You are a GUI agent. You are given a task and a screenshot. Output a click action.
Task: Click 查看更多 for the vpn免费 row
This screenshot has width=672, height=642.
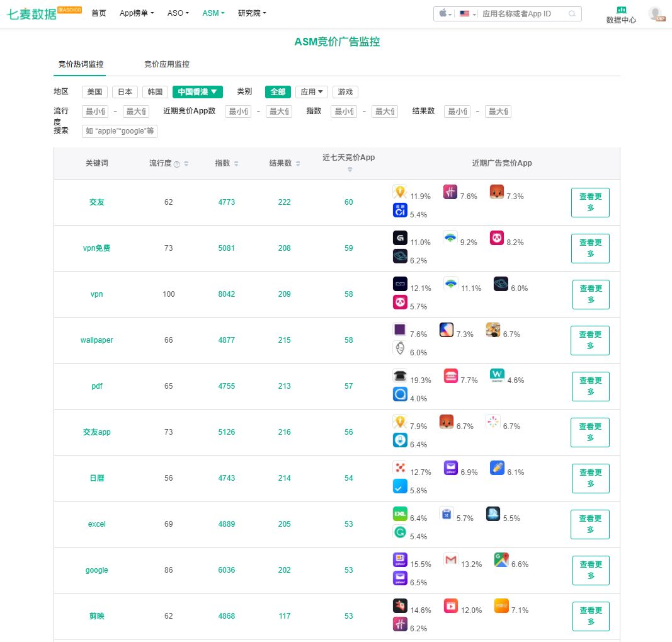tap(590, 248)
